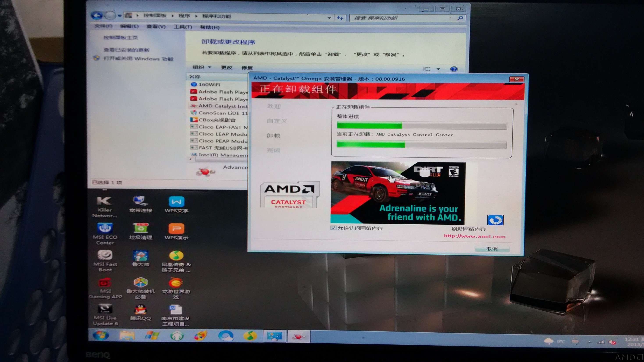The width and height of the screenshot is (644, 362).
Task: Open the address bar history dropdown
Action: (329, 18)
